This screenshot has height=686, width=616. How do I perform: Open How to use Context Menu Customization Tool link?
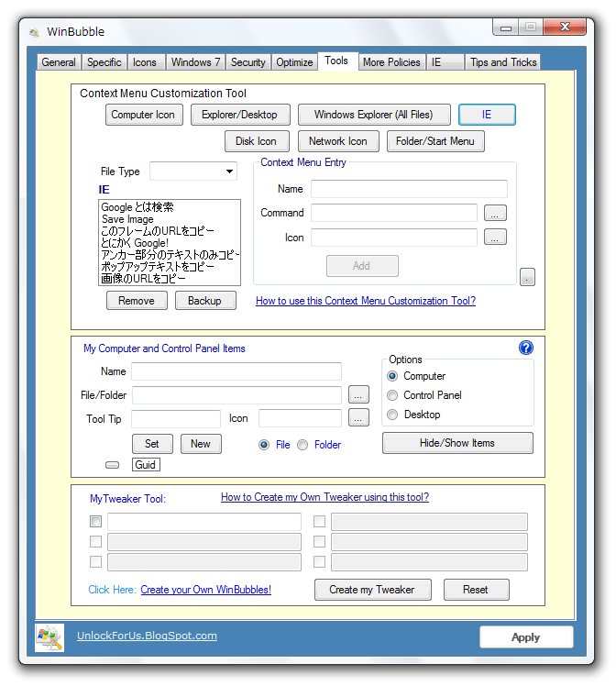(366, 301)
